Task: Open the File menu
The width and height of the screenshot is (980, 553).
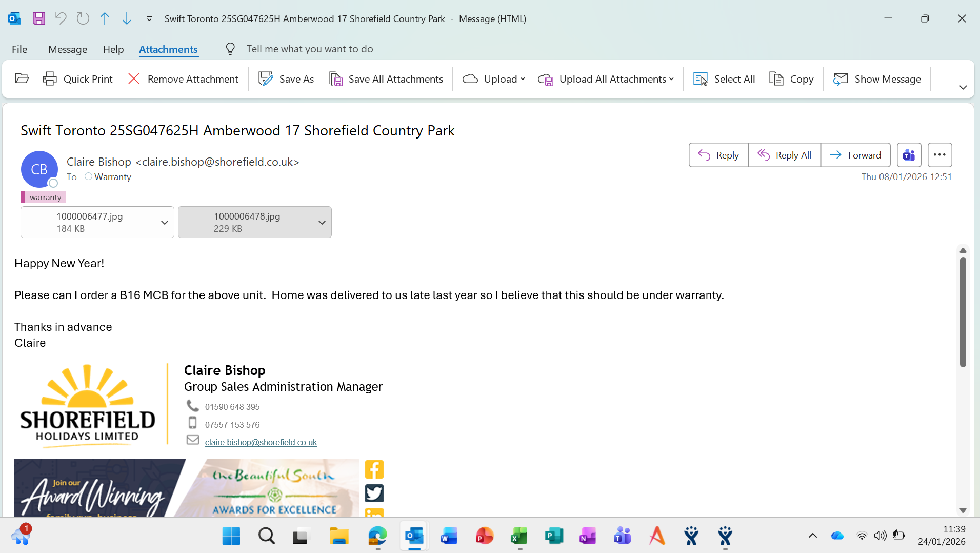Action: point(19,49)
